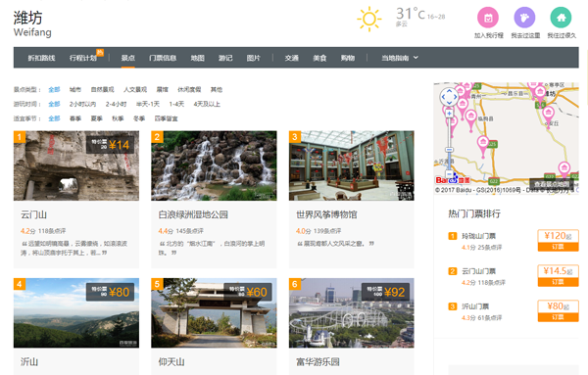
Task: Open the 云门山 attraction thumbnail
Action: click(x=76, y=165)
